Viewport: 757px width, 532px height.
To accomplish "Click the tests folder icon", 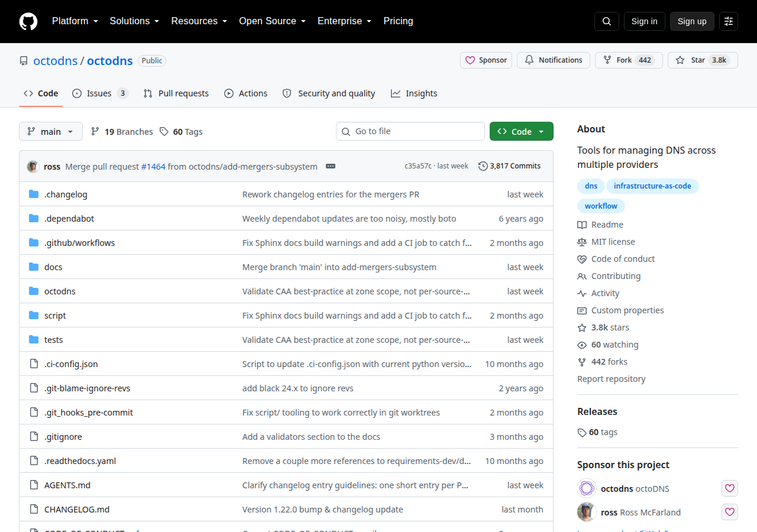I will click(x=34, y=340).
